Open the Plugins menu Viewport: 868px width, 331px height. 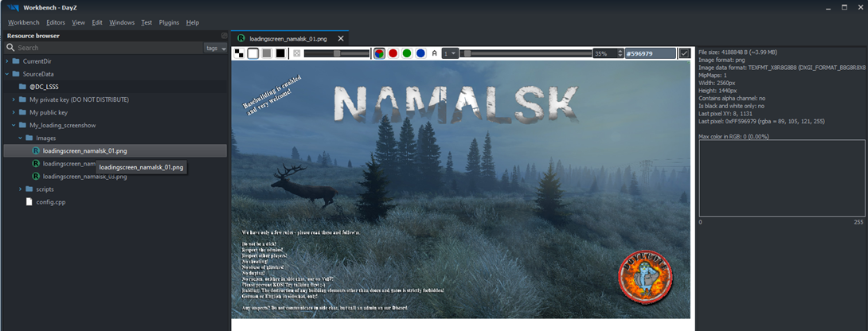(x=169, y=23)
